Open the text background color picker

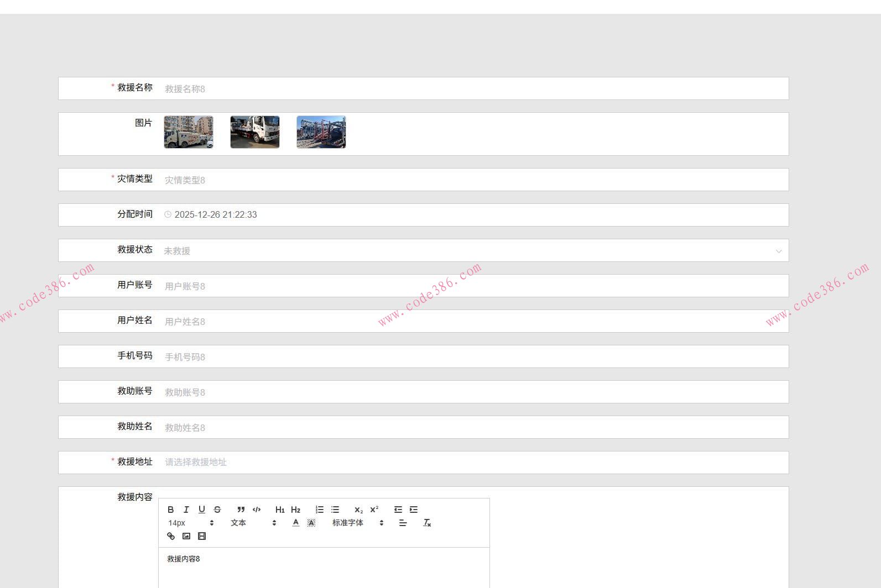(x=311, y=523)
